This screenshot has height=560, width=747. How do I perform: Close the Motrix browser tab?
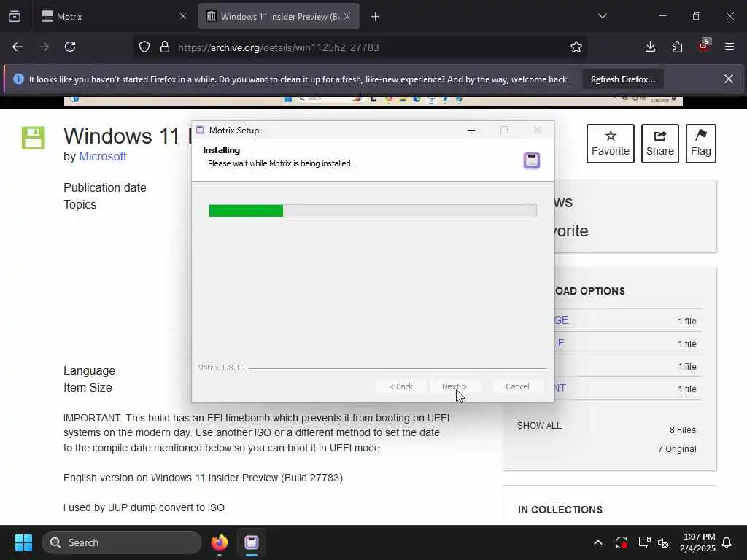(183, 17)
